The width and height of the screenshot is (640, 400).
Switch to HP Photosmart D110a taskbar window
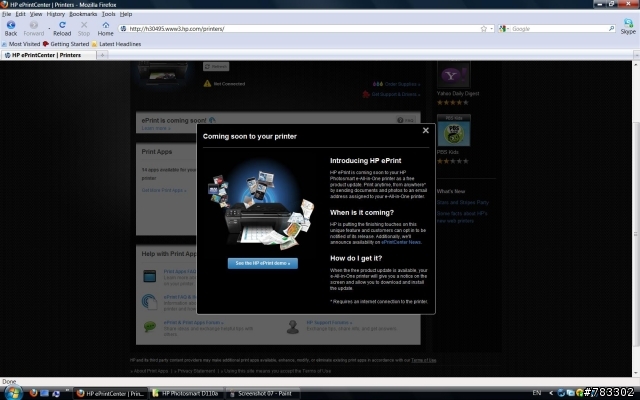187,393
